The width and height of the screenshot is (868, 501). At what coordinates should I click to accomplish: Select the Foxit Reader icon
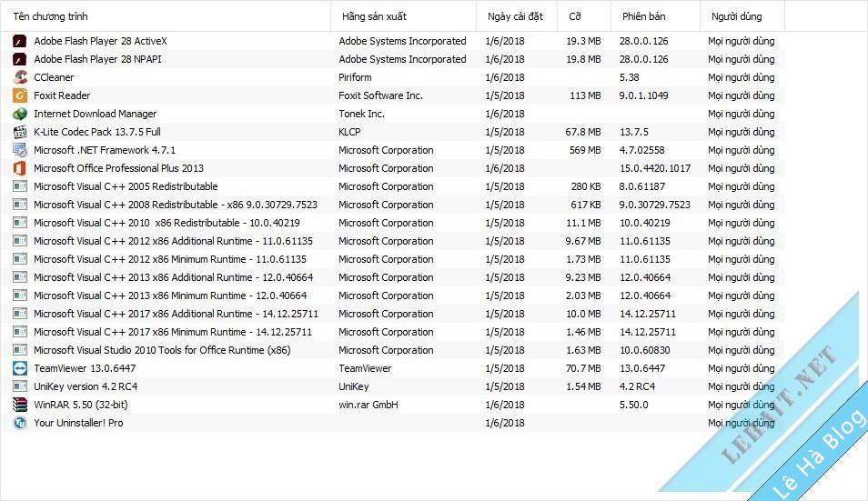(20, 95)
